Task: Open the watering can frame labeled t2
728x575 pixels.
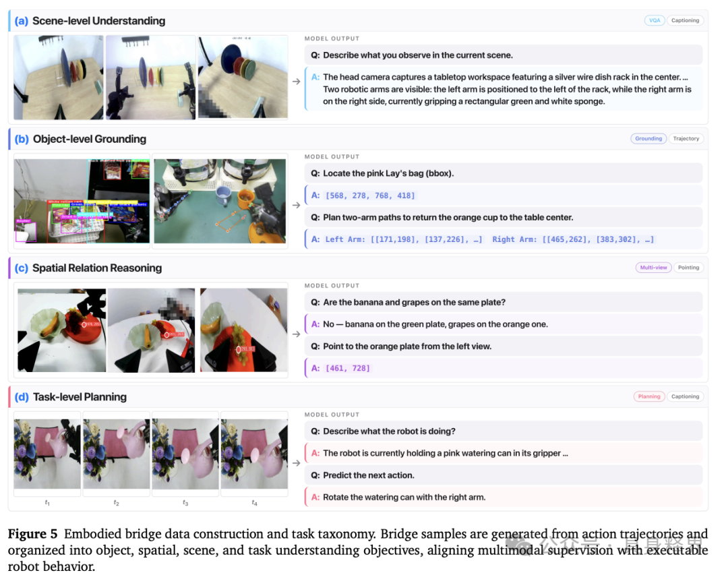Action: click(116, 454)
